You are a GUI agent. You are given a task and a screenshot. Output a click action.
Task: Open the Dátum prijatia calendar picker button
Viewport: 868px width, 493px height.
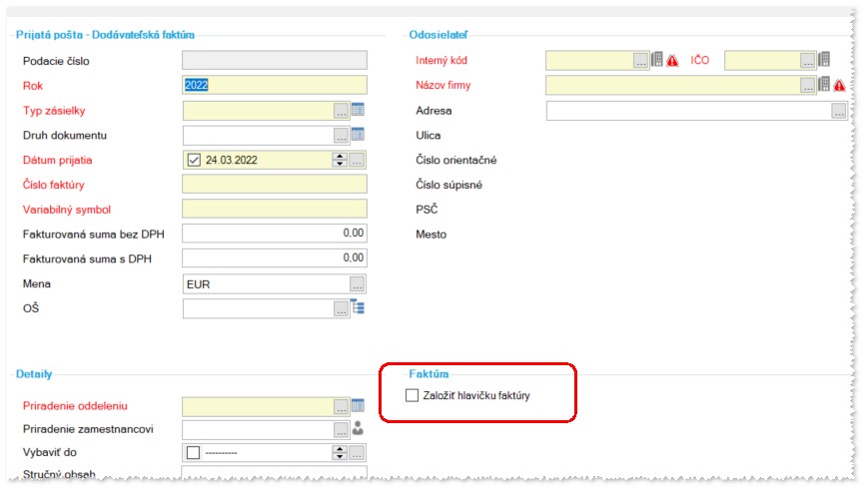[357, 160]
